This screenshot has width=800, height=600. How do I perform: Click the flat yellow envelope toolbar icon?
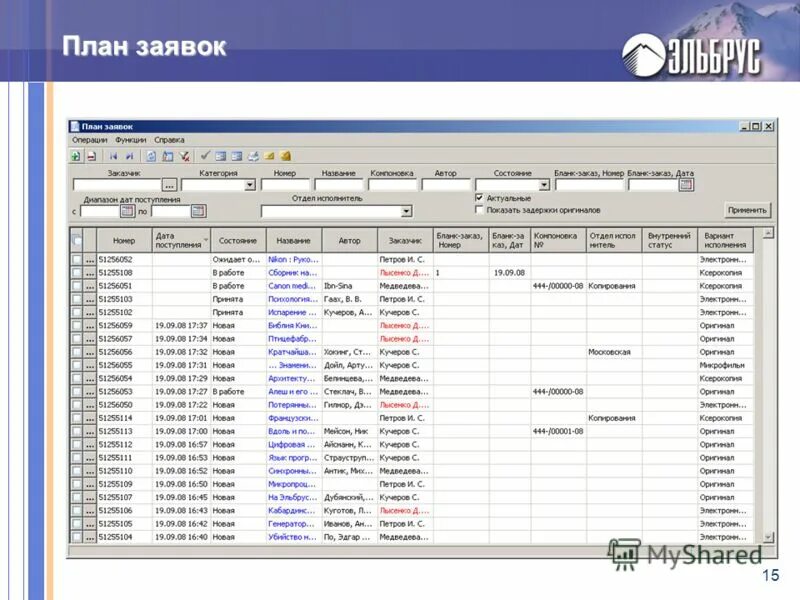tap(269, 156)
